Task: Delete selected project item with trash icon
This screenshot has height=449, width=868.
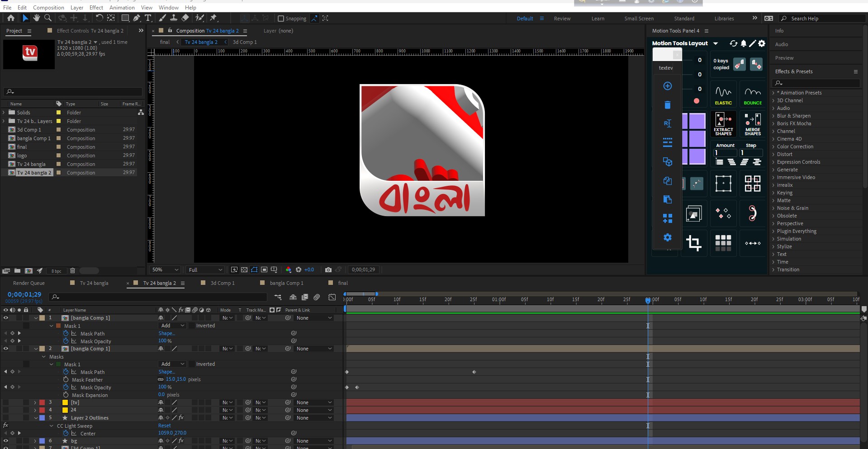Action: [x=72, y=271]
